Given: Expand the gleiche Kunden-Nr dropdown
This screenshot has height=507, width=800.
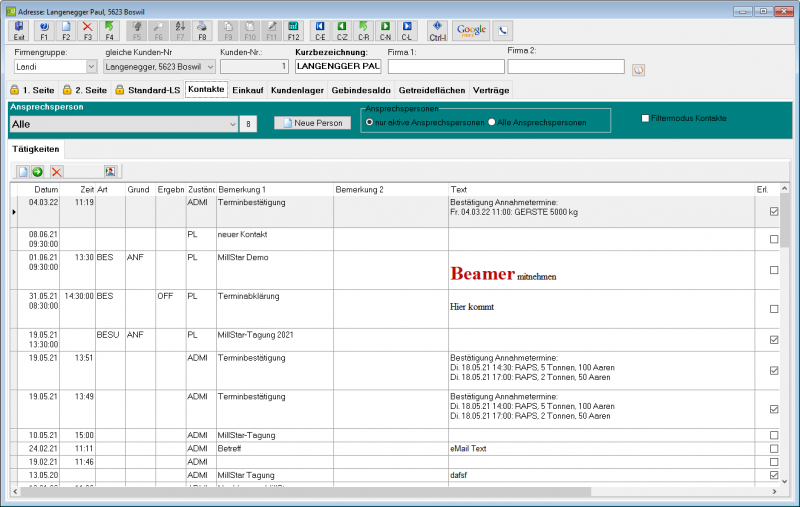Looking at the screenshot, I should click(210, 67).
